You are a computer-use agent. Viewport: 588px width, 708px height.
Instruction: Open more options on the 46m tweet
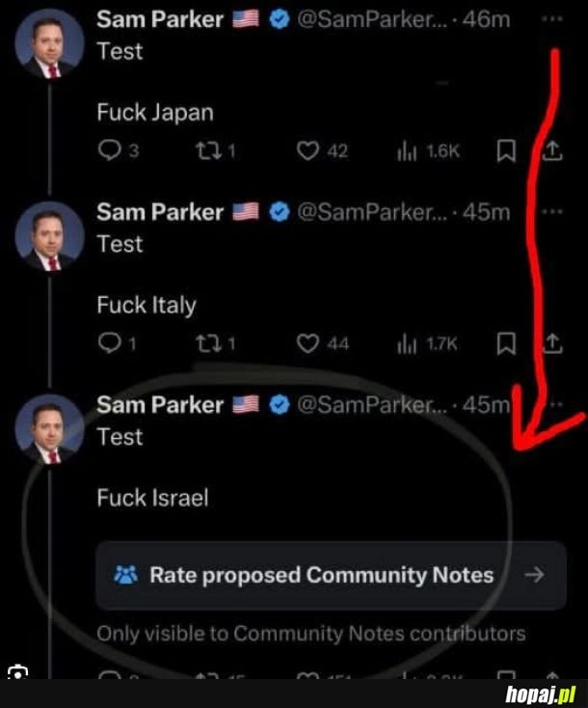tap(552, 19)
